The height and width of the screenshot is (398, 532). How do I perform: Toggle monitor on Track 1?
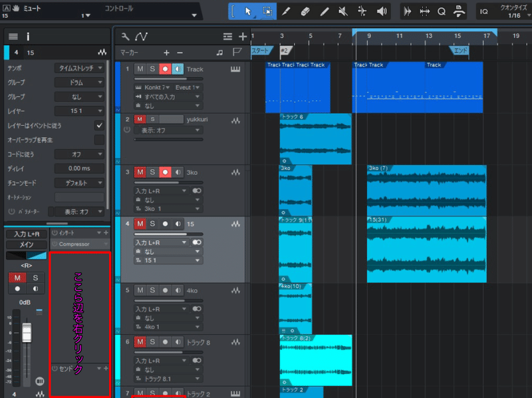tap(178, 69)
